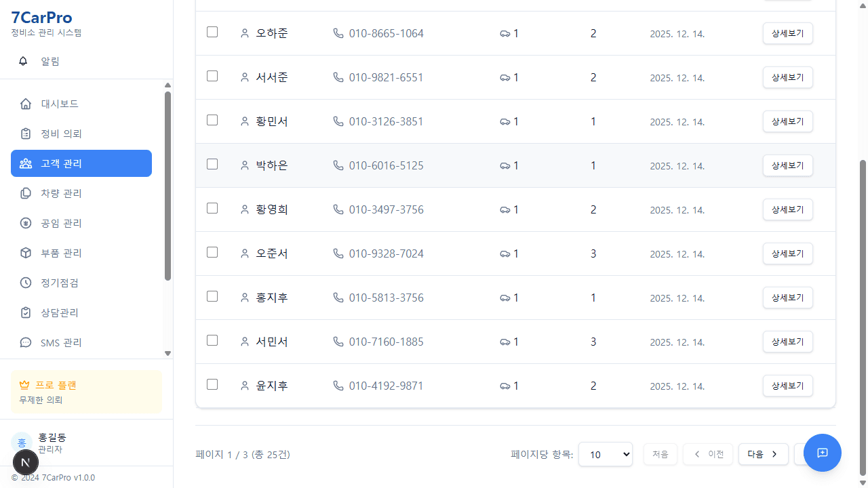Viewport: 868px width, 488px height.
Task: Click the SMS 관리 message icon
Action: pos(25,342)
